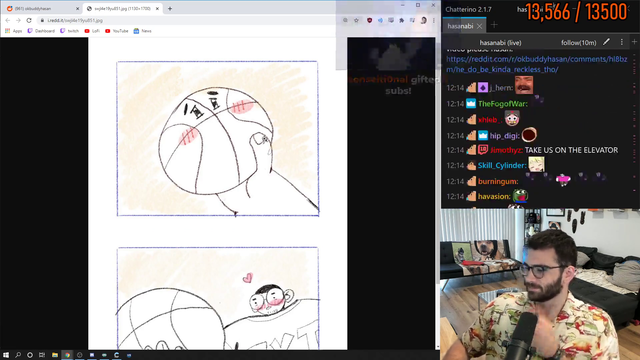The width and height of the screenshot is (640, 360).
Task: Click username Jimothyz in chat
Action: click(506, 150)
